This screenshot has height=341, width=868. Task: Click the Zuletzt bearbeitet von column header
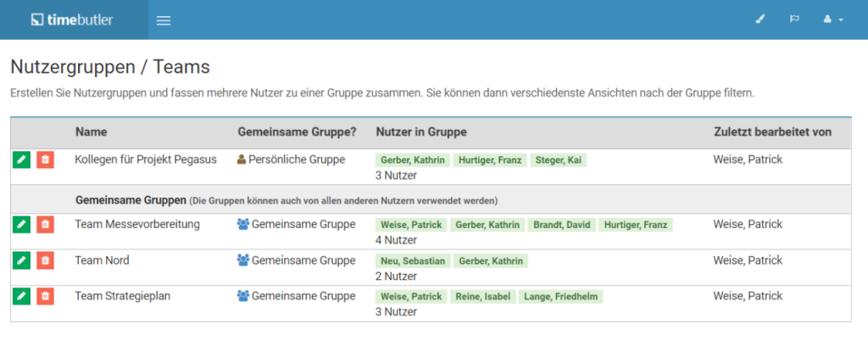pos(772,132)
